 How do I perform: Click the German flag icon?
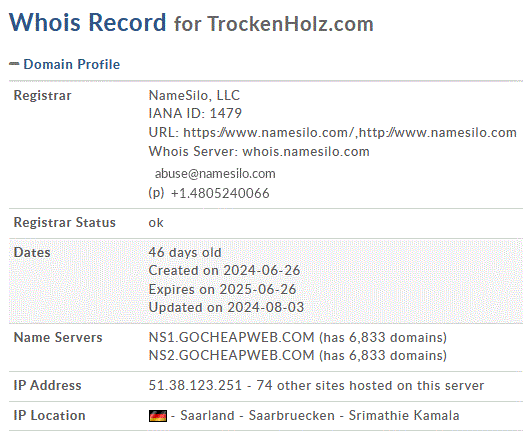(x=158, y=416)
